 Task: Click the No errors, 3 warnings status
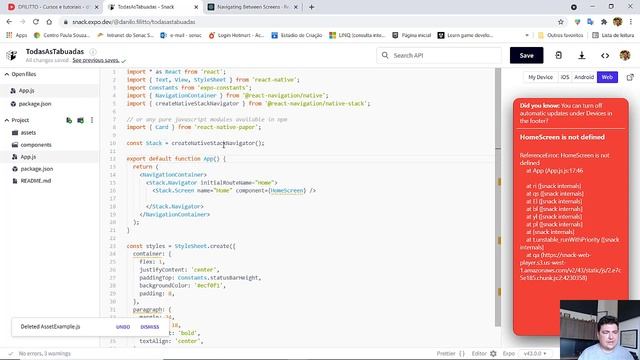pos(44,353)
